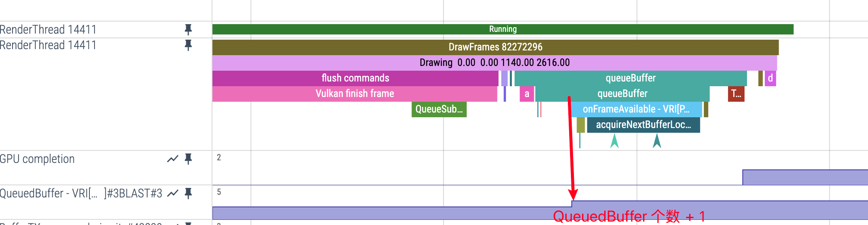Select the green Running slice
This screenshot has height=225, width=868.
(x=503, y=29)
